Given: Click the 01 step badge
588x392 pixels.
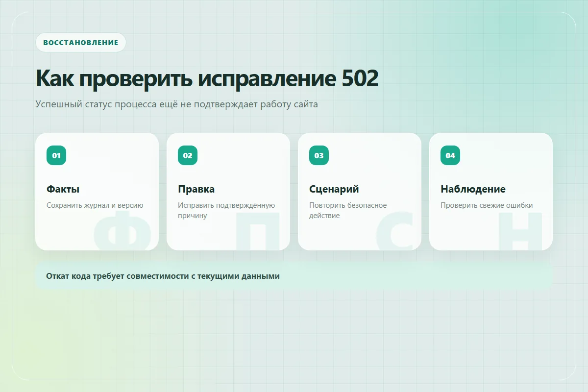Looking at the screenshot, I should point(56,155).
